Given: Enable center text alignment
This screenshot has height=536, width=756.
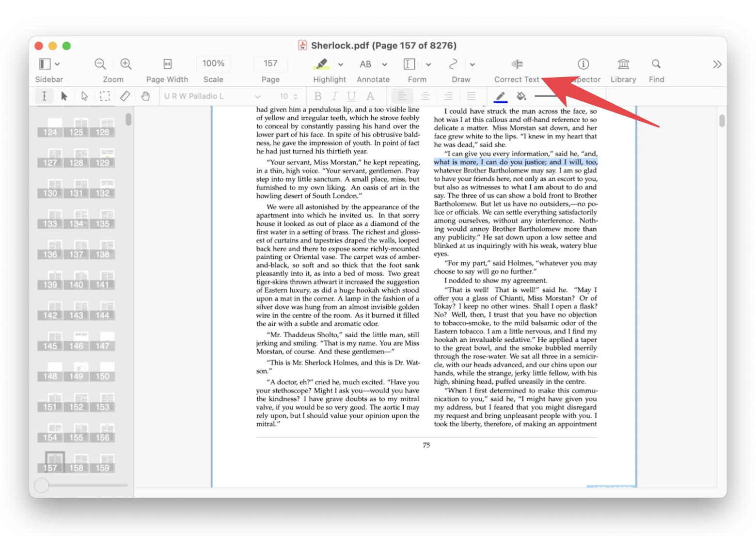Looking at the screenshot, I should pos(425,96).
